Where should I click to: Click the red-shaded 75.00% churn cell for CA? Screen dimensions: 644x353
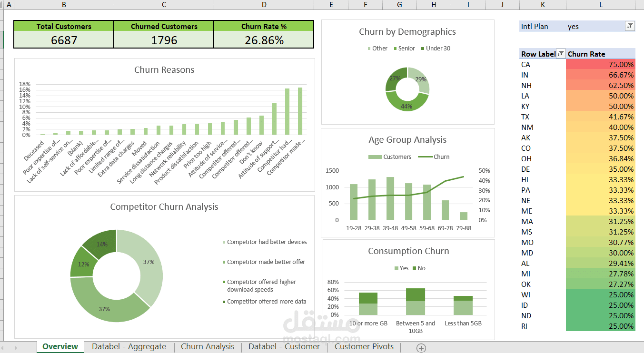(600, 64)
